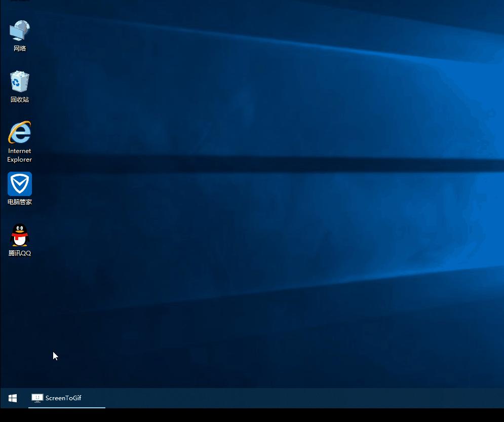Click the Windows Start button
This screenshot has width=504, height=422.
[x=12, y=398]
